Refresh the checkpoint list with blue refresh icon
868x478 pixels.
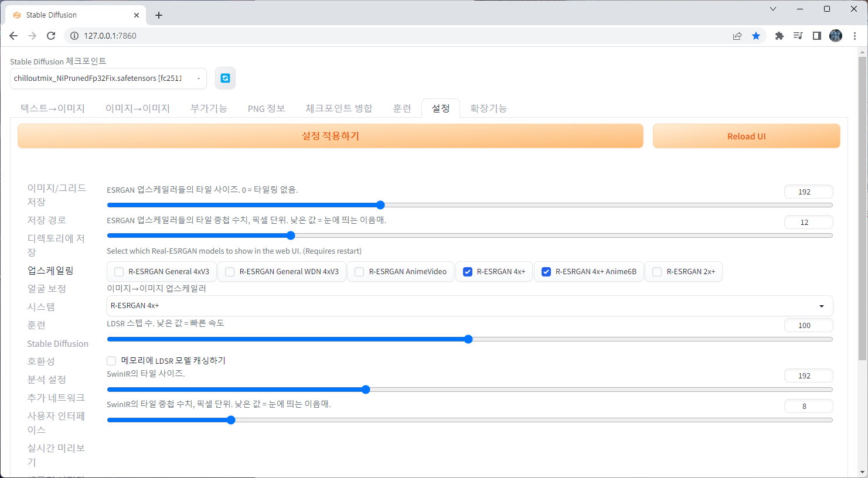(225, 78)
